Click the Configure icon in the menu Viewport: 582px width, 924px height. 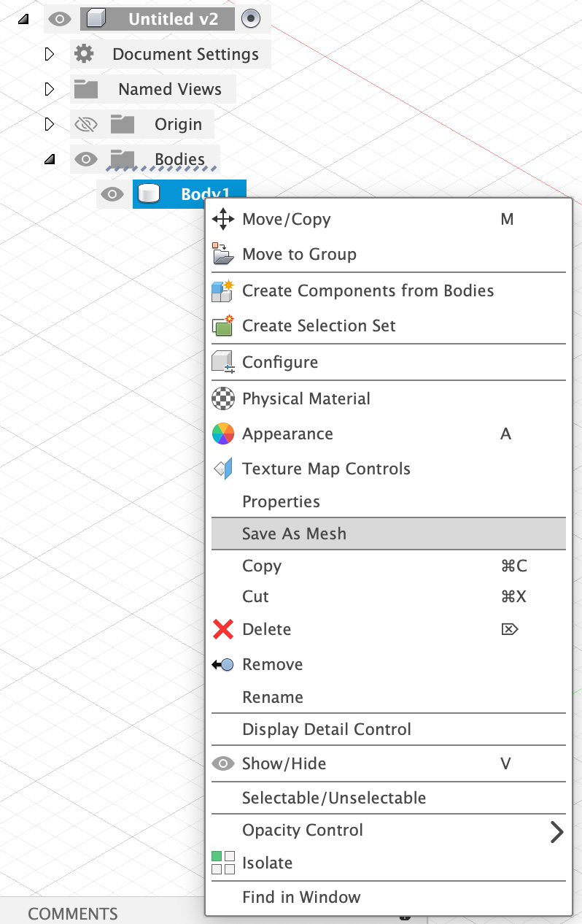coord(223,361)
